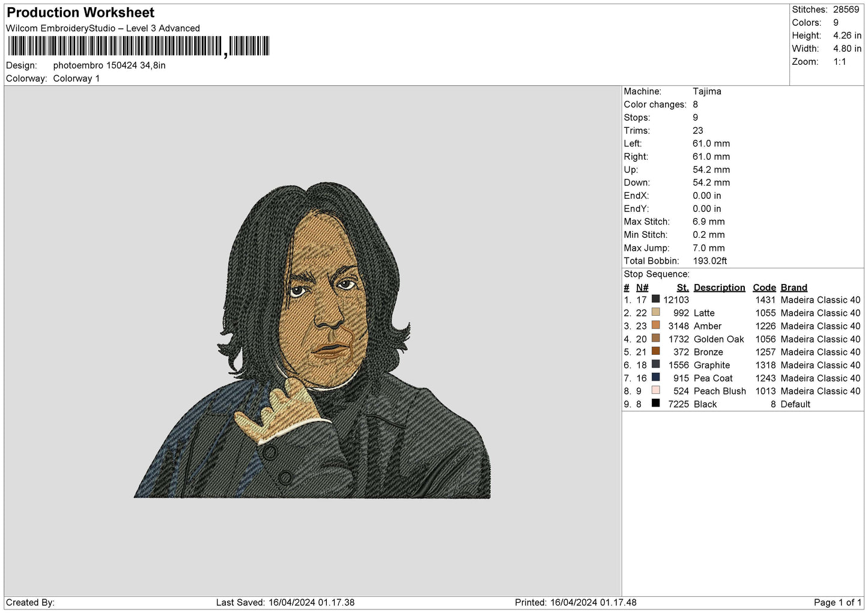This screenshot has width=868, height=613.
Task: Click the 'Colorway 1' value
Action: [76, 79]
